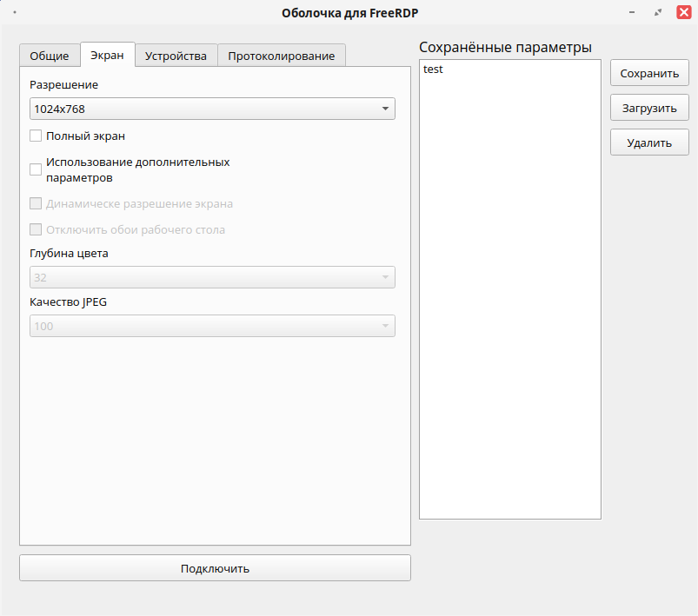698x616 pixels.
Task: Open the window menu dot icon
Action: [x=15, y=12]
